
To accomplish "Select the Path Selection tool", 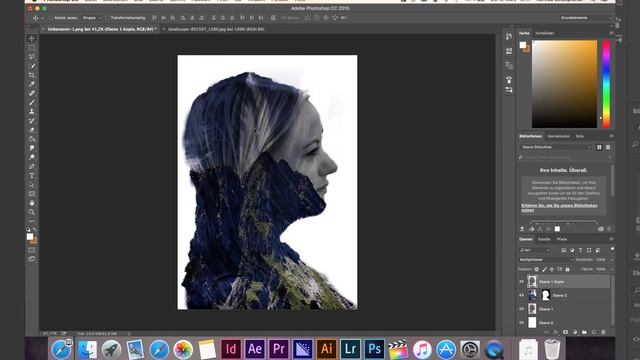I will [x=32, y=185].
